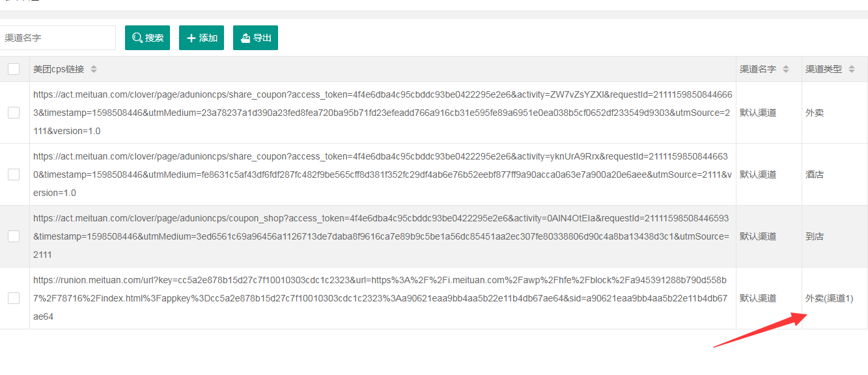The height and width of the screenshot is (375, 868).
Task: Click the 导出 export button
Action: pyautogui.click(x=255, y=38)
